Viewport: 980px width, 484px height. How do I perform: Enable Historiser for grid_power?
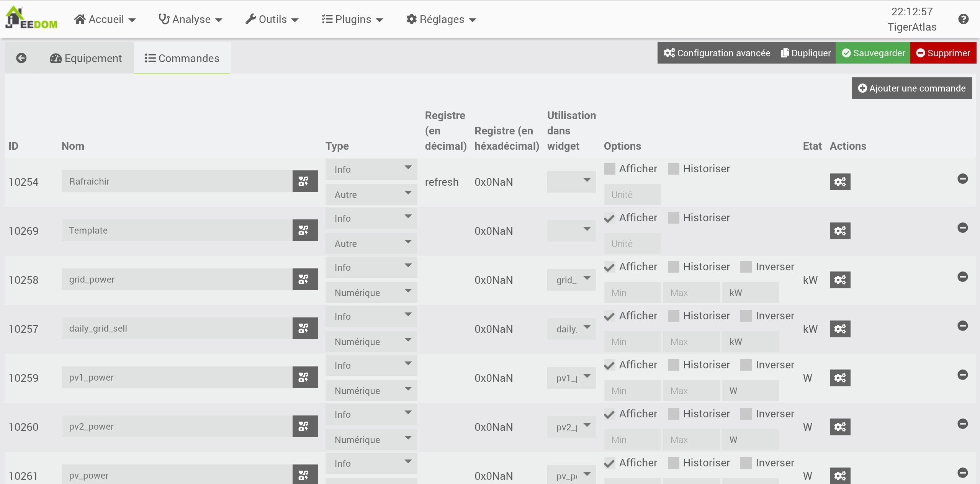673,267
